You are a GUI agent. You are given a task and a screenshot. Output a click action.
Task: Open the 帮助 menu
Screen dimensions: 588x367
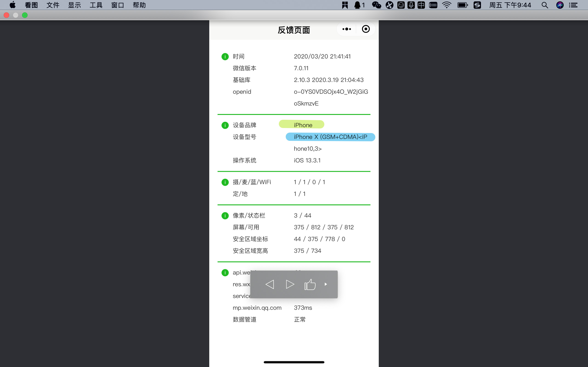pos(139,5)
